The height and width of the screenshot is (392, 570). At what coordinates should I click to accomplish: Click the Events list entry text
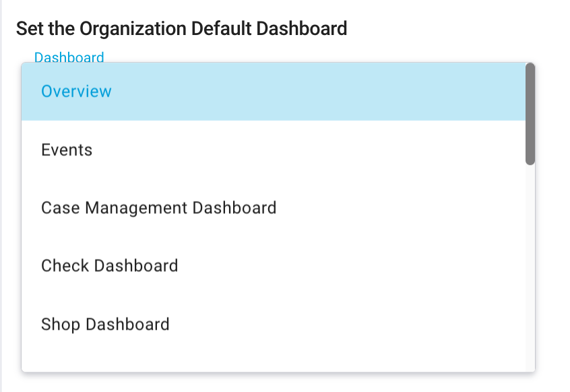pos(67,150)
